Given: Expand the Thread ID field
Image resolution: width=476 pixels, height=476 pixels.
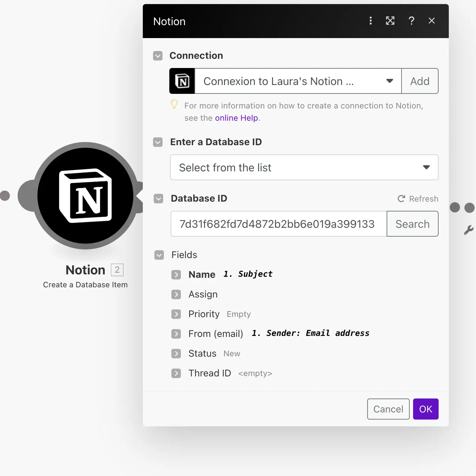Looking at the screenshot, I should click(x=176, y=373).
